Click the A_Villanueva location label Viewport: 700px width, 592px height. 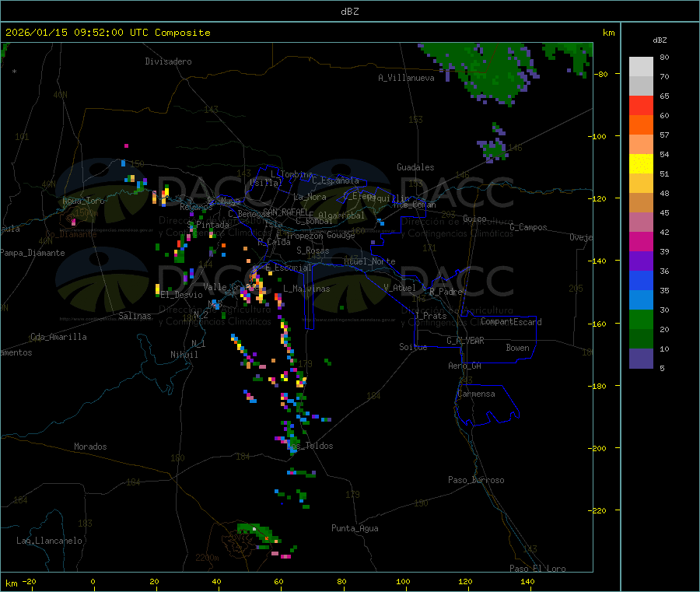click(x=406, y=78)
